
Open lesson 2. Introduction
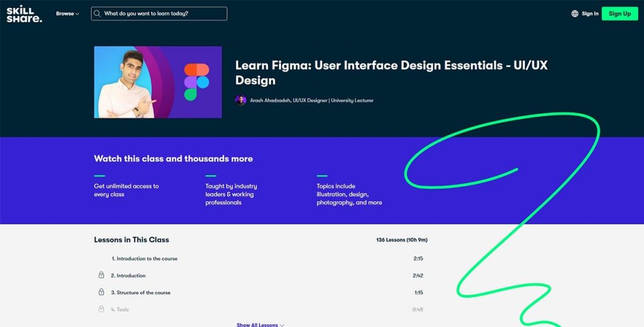[x=128, y=275]
